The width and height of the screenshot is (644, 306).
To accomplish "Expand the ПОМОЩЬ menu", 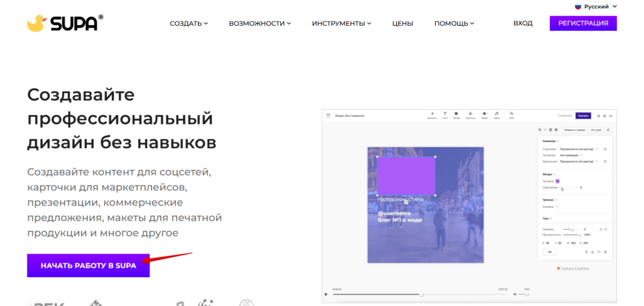I will tap(454, 23).
